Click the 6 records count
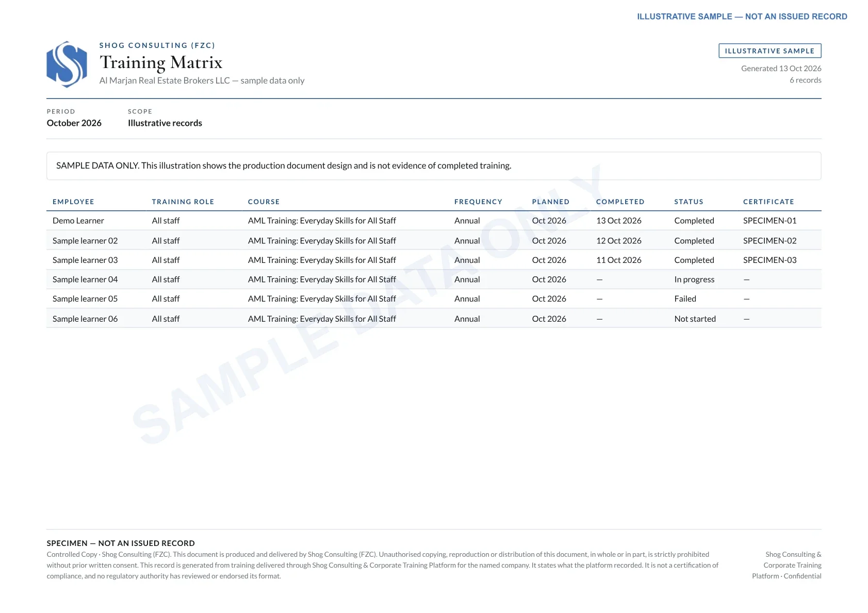The height and width of the screenshot is (613, 868). coord(805,80)
